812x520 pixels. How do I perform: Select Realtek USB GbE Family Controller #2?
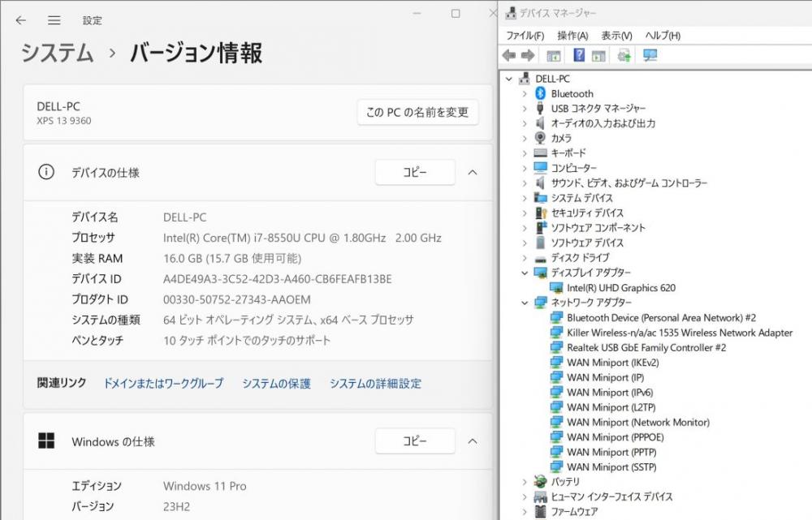[646, 348]
